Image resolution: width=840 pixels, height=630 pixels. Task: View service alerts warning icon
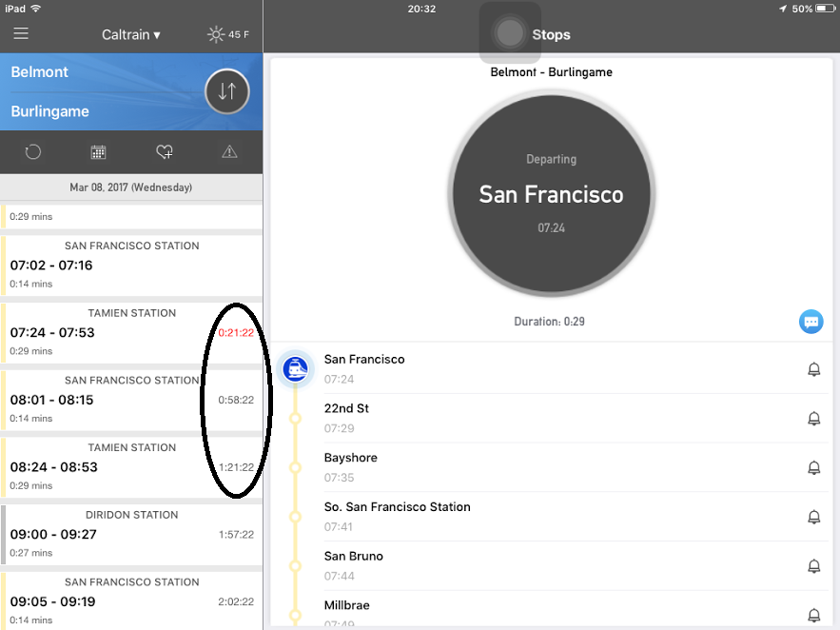point(229,152)
